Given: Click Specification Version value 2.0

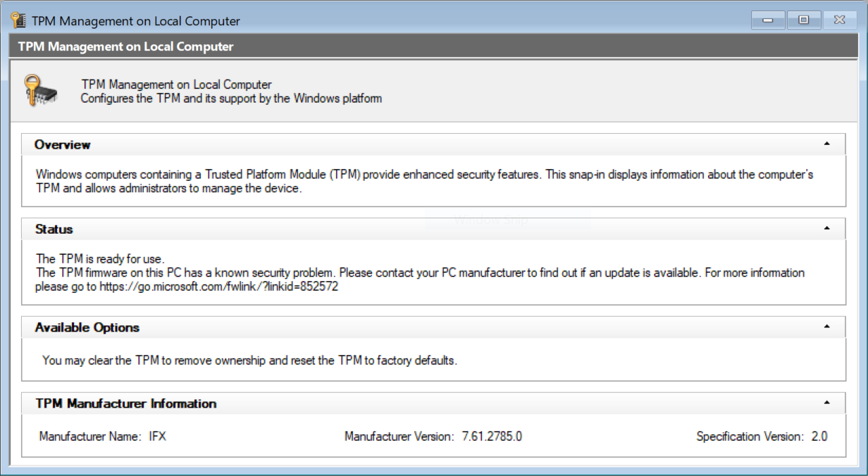Looking at the screenshot, I should [819, 437].
